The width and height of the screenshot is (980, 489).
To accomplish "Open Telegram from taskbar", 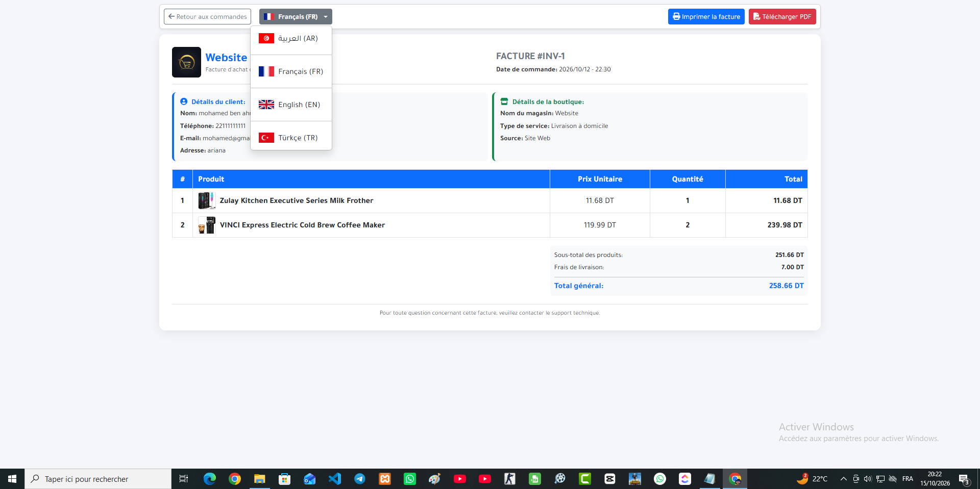I will (x=360, y=479).
